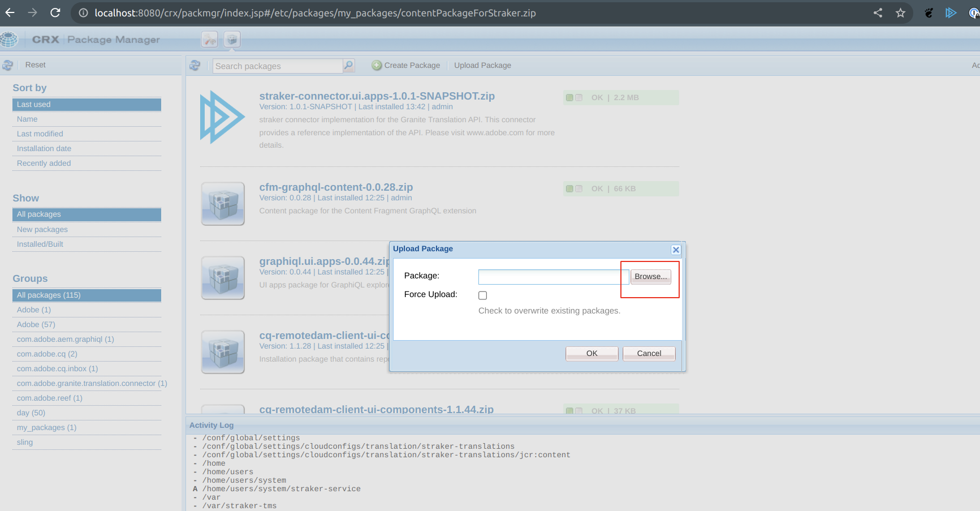Sort packages by Name
Viewport: 980px width, 511px height.
point(87,119)
